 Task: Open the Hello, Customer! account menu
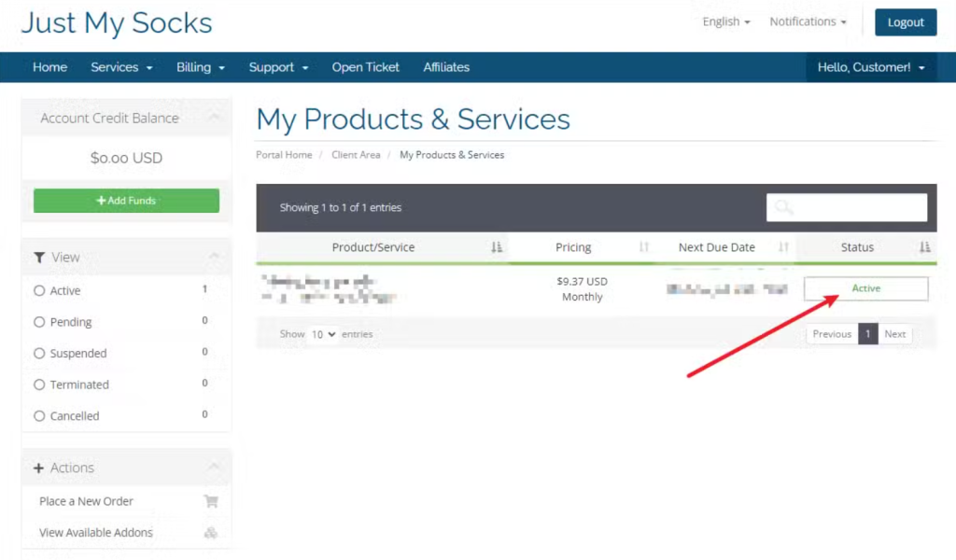(871, 67)
